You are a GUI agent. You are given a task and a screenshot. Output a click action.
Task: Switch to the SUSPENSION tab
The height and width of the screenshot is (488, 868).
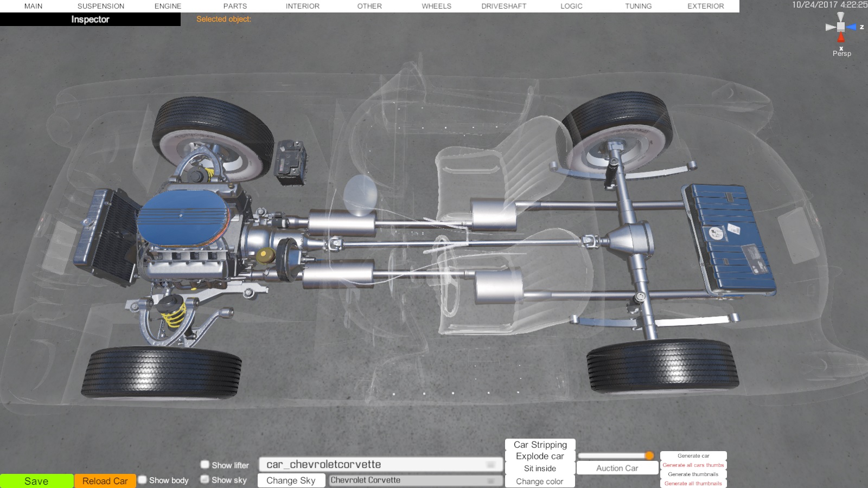[101, 6]
